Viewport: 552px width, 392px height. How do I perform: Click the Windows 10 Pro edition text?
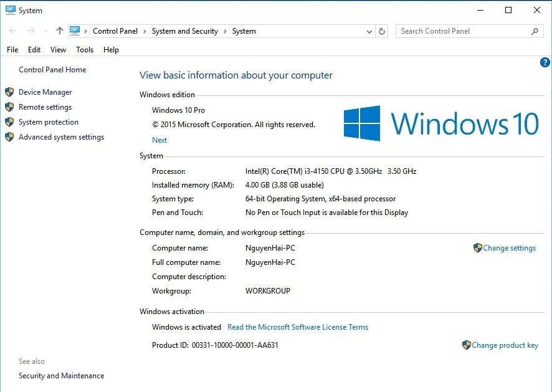tap(178, 110)
